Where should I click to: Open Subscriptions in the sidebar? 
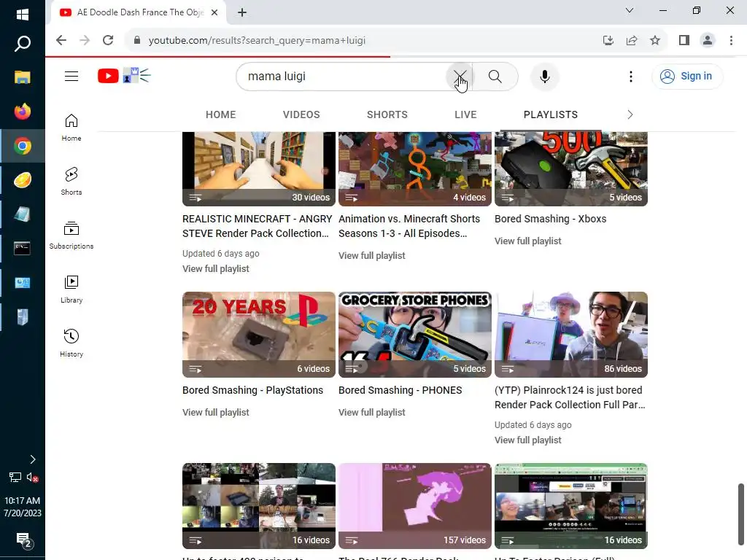(71, 236)
